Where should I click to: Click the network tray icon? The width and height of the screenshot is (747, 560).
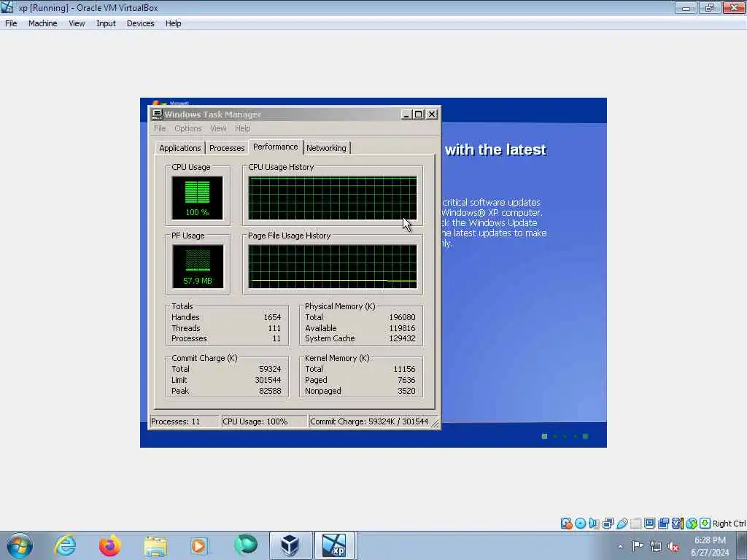pyautogui.click(x=656, y=546)
